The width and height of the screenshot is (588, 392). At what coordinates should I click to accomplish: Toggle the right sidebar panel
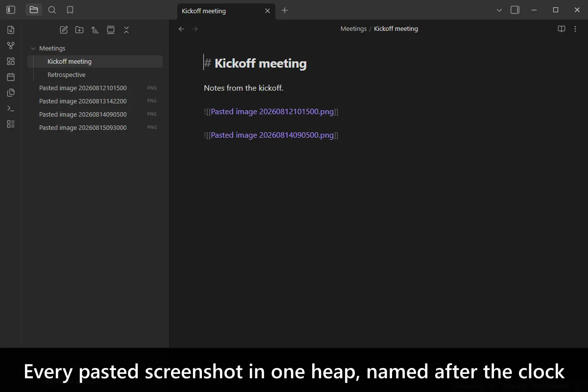515,10
